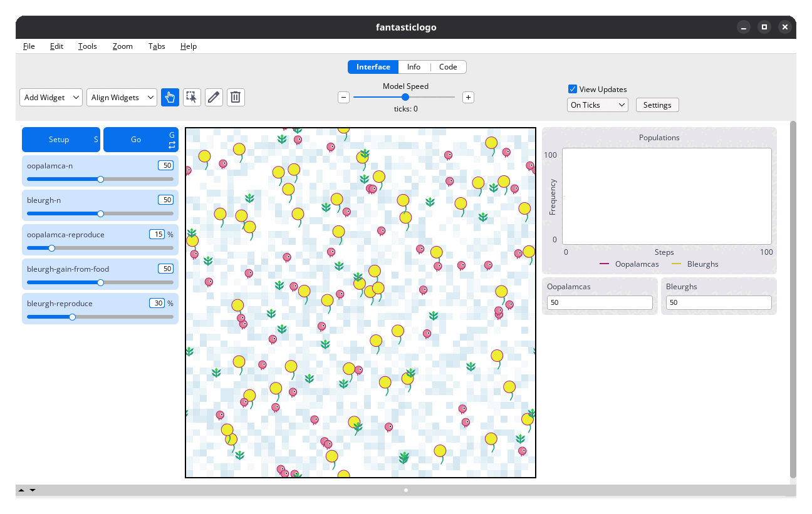Click the trash delete widget icon
The image size is (812, 514).
[x=236, y=97]
